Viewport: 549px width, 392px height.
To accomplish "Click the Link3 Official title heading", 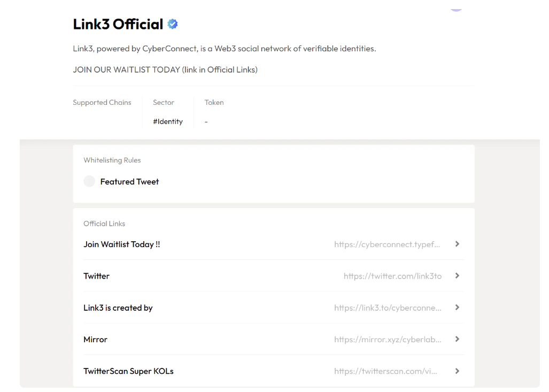I will [118, 24].
